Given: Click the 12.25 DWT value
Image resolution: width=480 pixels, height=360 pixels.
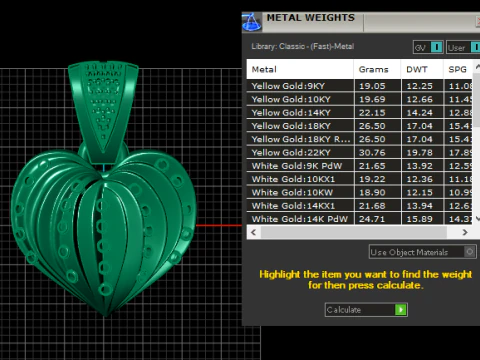Looking at the screenshot, I should pyautogui.click(x=419, y=86).
